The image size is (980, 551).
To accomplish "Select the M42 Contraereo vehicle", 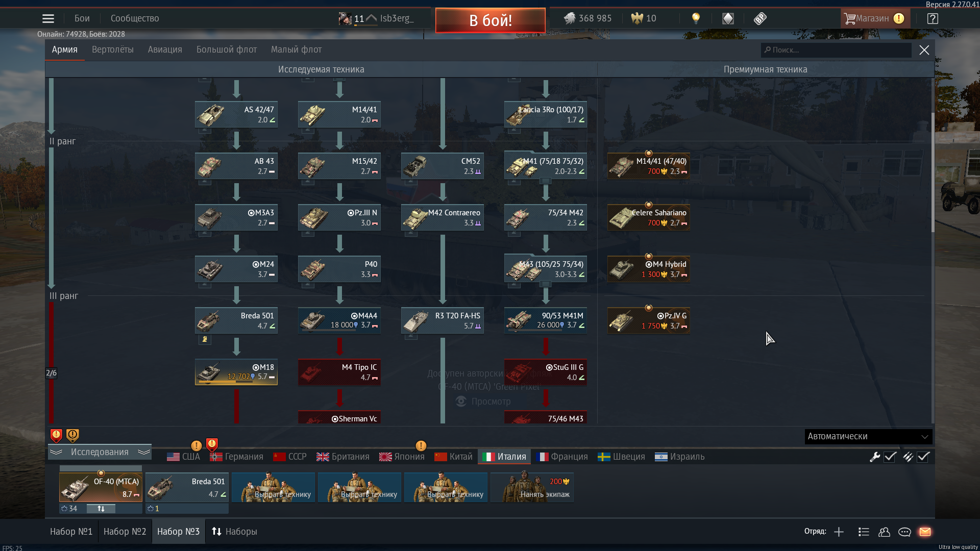I will pyautogui.click(x=443, y=217).
